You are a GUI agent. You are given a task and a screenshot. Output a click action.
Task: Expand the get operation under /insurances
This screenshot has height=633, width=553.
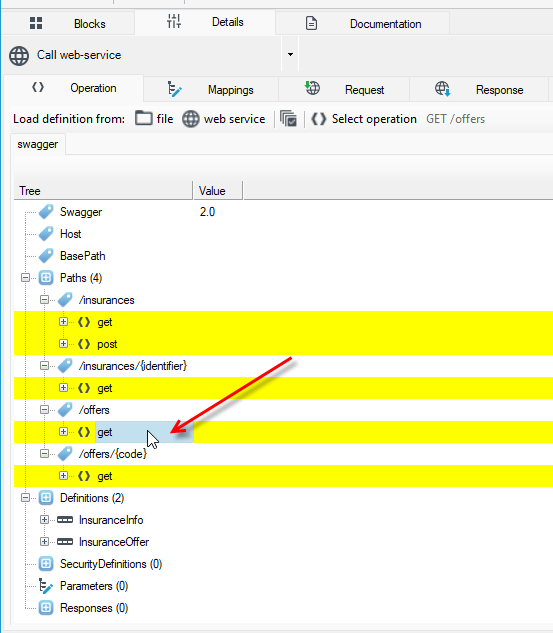click(x=63, y=322)
